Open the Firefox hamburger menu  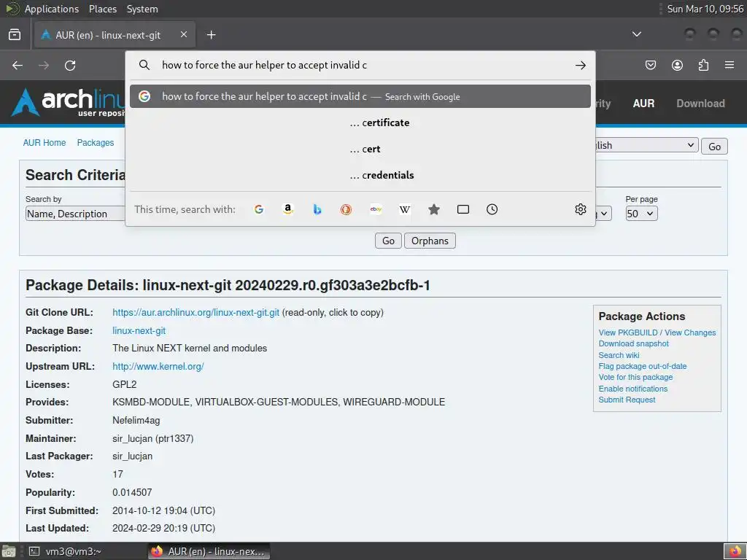729,65
